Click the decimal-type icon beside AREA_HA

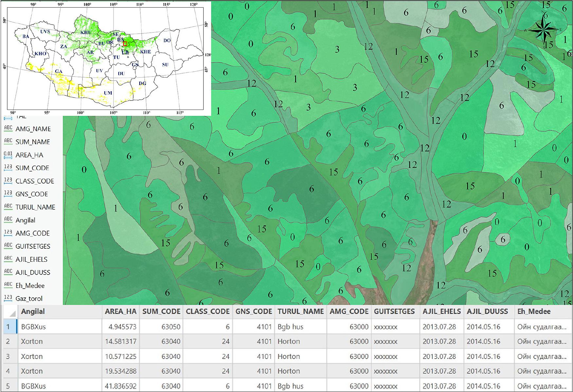8,154
